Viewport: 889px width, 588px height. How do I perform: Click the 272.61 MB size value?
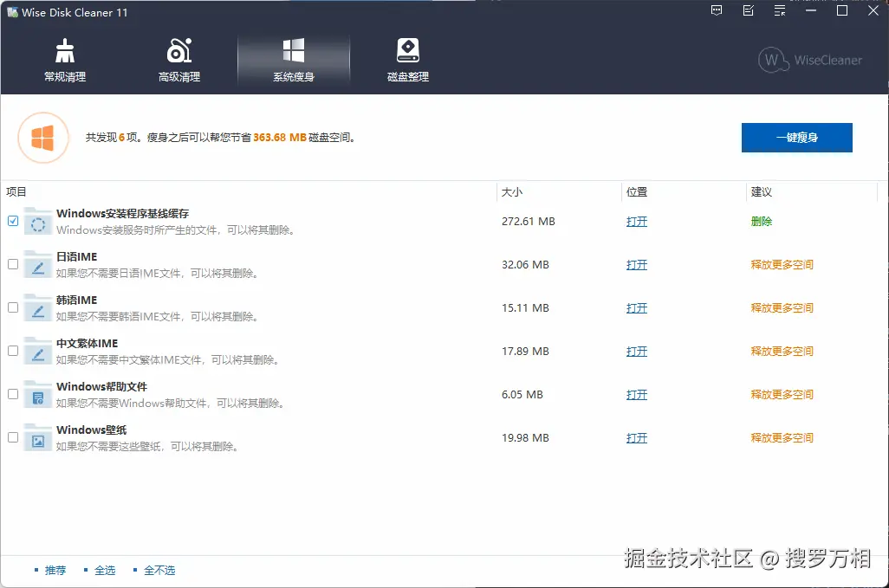click(x=529, y=222)
